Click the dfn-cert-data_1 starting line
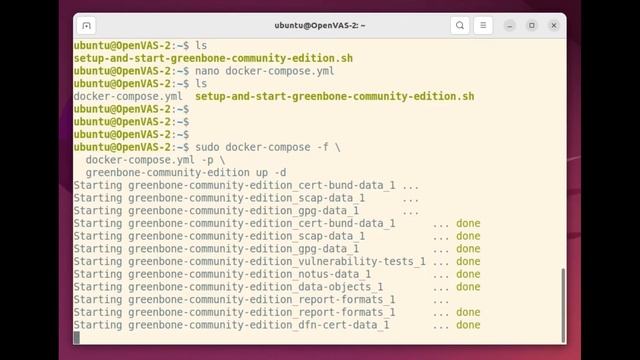 [x=277, y=325]
